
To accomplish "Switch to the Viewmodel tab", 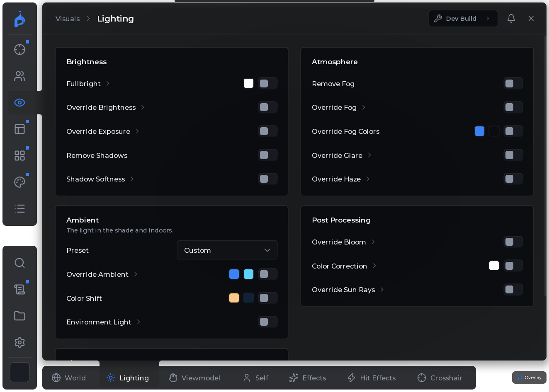I will (x=194, y=378).
